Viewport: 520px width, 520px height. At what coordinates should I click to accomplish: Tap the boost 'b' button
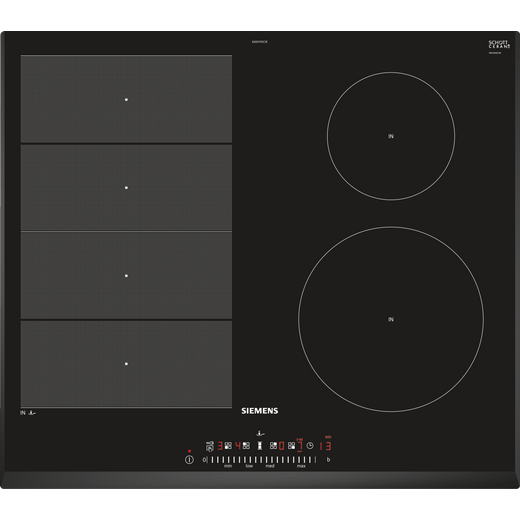click(328, 460)
